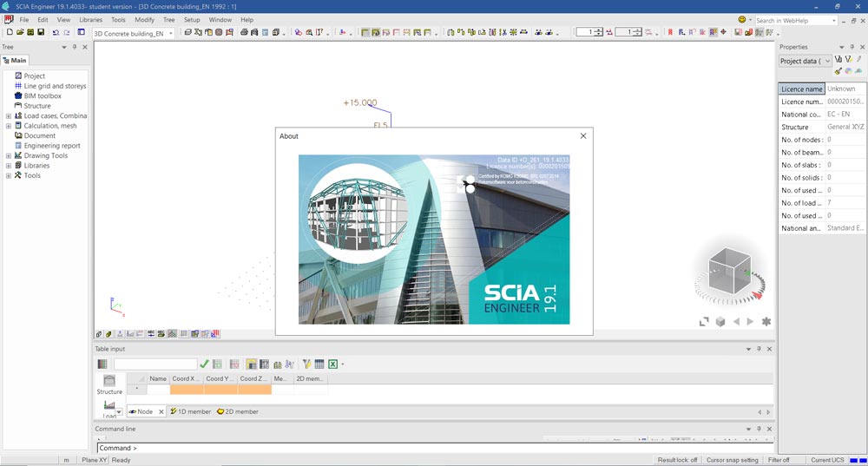This screenshot has width=868, height=466.
Task: Open Line grid and storeys item
Action: coord(55,86)
